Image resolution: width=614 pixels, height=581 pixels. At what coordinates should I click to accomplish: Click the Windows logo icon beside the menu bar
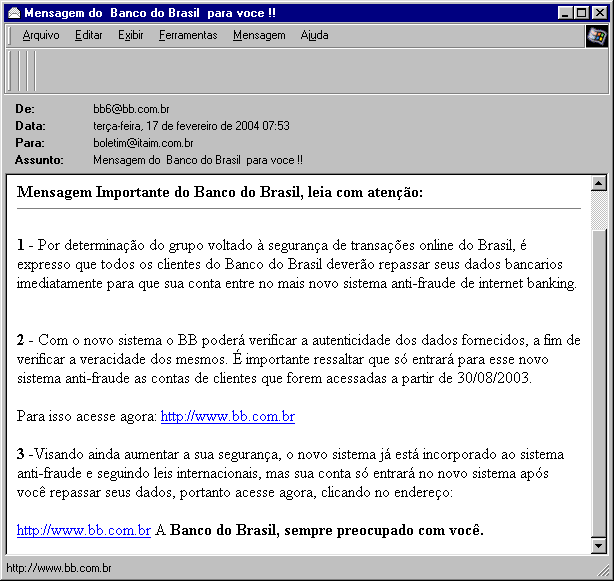pos(596,36)
